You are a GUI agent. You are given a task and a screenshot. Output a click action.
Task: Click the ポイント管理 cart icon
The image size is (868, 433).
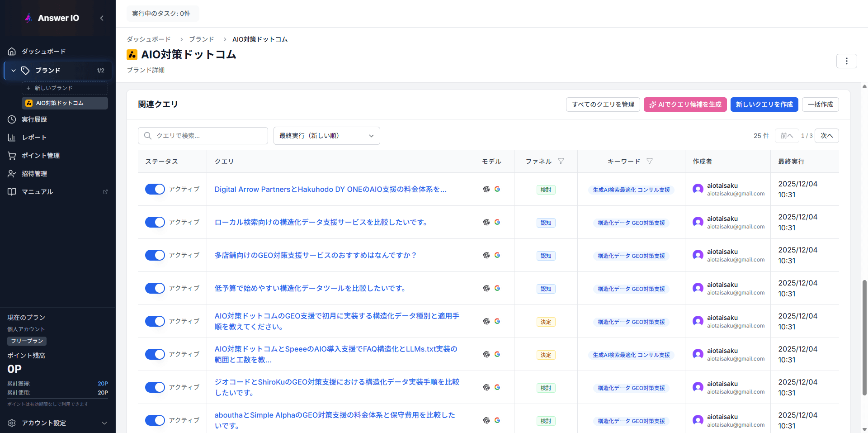12,156
